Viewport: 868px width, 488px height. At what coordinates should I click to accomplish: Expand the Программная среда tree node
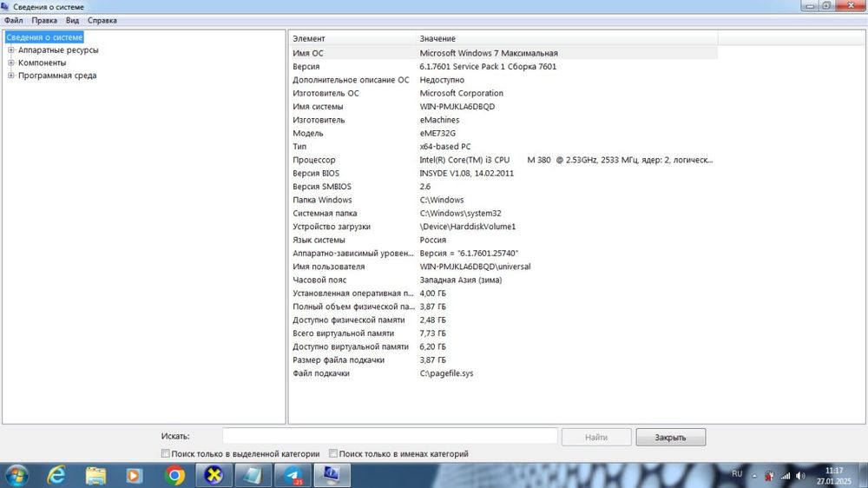coord(11,76)
